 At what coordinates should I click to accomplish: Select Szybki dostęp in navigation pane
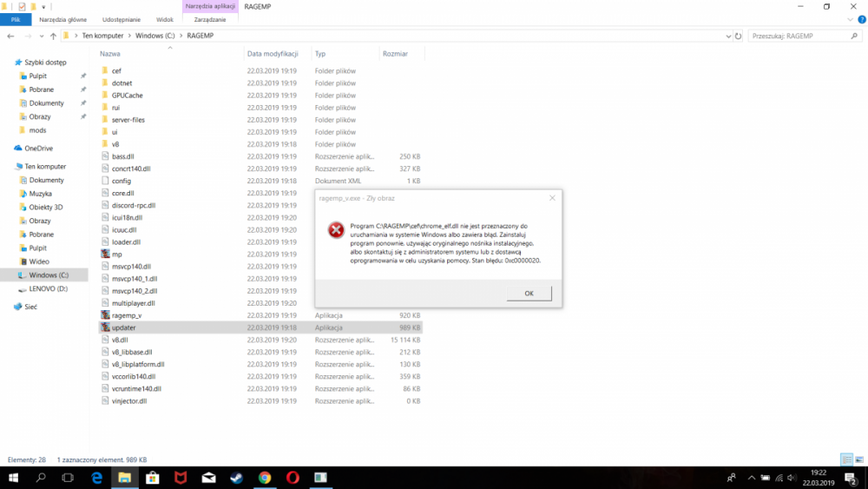pos(45,62)
